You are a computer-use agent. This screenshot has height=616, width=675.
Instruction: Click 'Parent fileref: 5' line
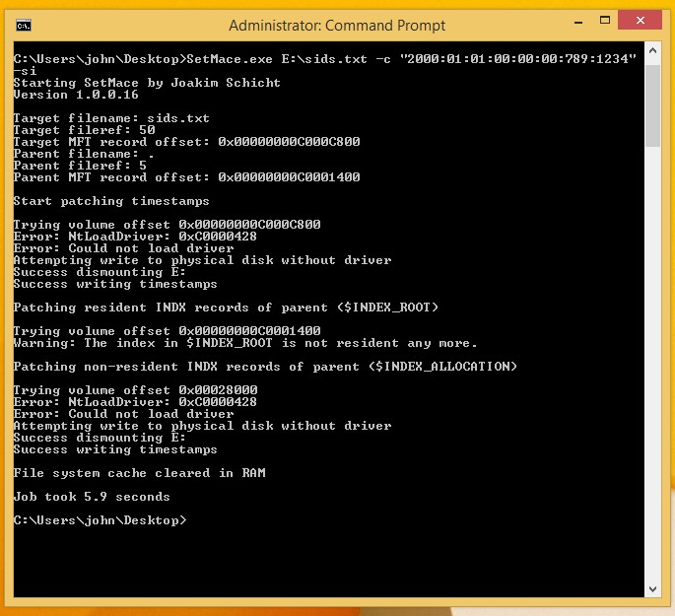[x=80, y=166]
